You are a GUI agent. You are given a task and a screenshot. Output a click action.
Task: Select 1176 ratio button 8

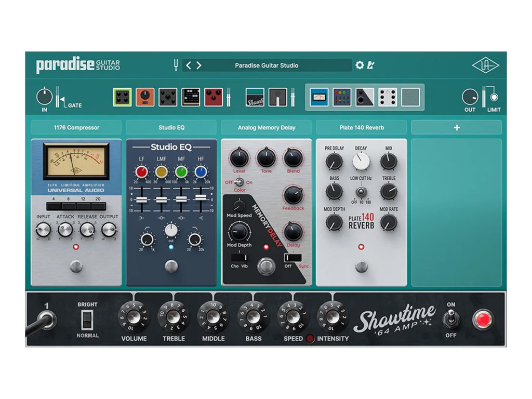pyautogui.click(x=69, y=206)
